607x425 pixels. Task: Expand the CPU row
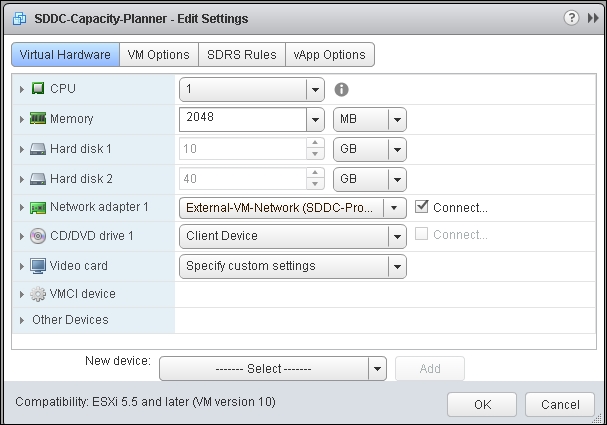coord(22,89)
